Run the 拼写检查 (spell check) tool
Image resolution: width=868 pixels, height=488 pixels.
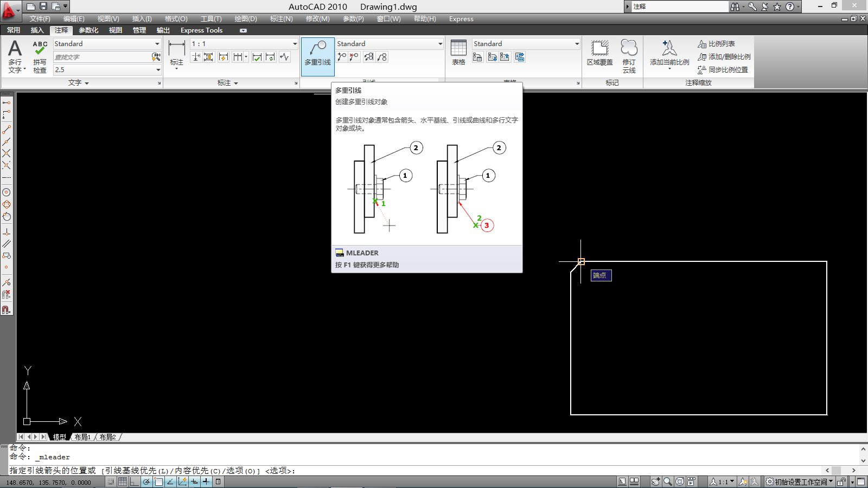[x=39, y=54]
